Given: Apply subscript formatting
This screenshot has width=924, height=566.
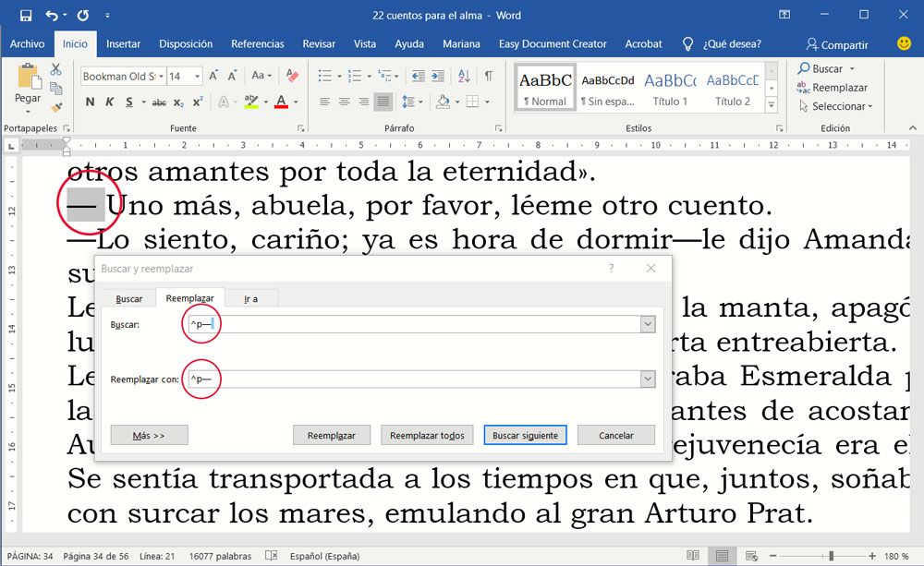Looking at the screenshot, I should click(178, 102).
